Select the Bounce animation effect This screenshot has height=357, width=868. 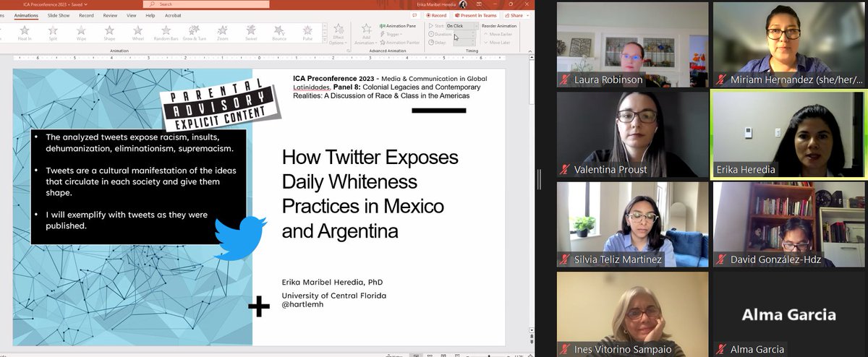click(279, 33)
